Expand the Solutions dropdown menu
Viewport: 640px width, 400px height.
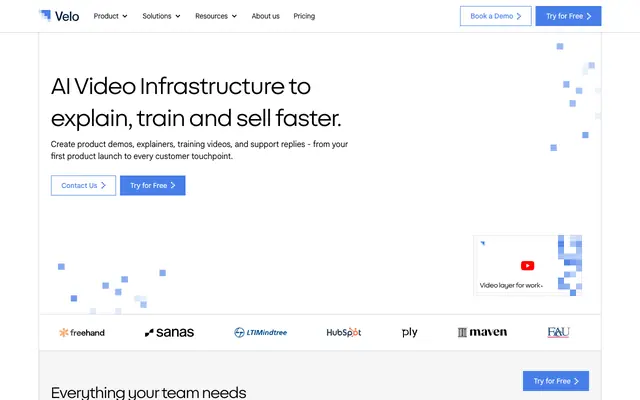pos(161,16)
